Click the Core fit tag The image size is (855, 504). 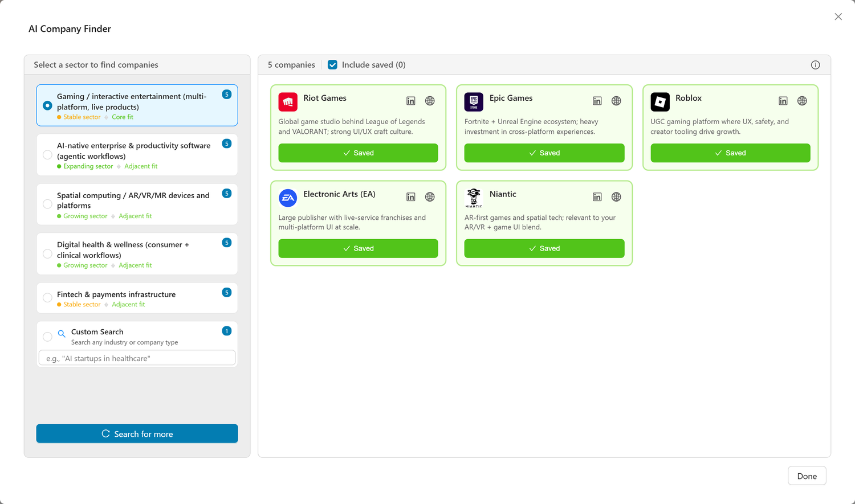click(123, 117)
